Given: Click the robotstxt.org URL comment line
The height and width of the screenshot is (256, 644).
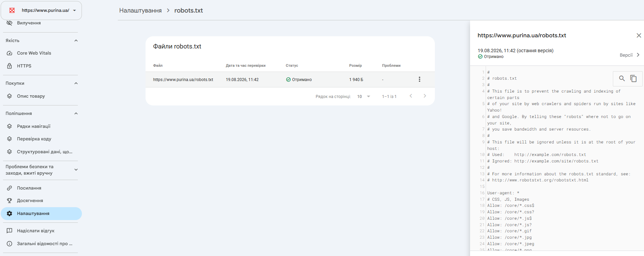Looking at the screenshot, I should 538,180.
